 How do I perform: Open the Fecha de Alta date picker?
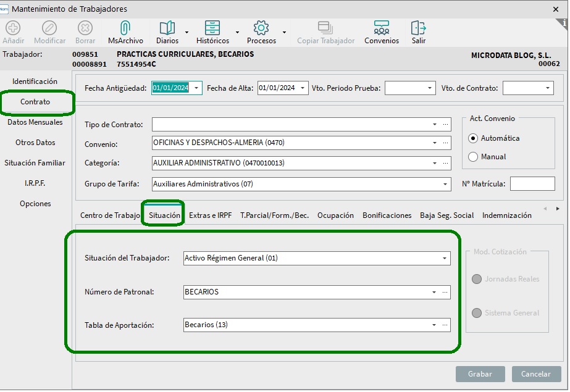[303, 88]
